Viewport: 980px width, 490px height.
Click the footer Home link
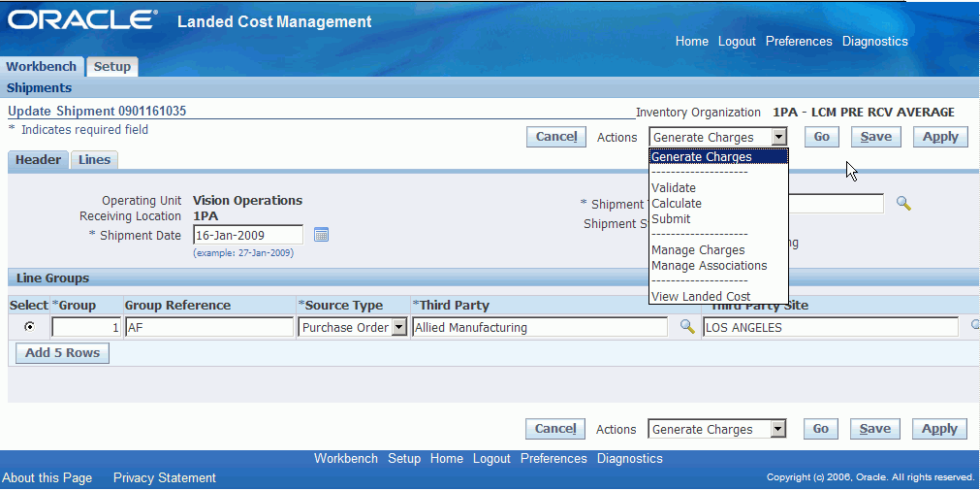click(446, 459)
